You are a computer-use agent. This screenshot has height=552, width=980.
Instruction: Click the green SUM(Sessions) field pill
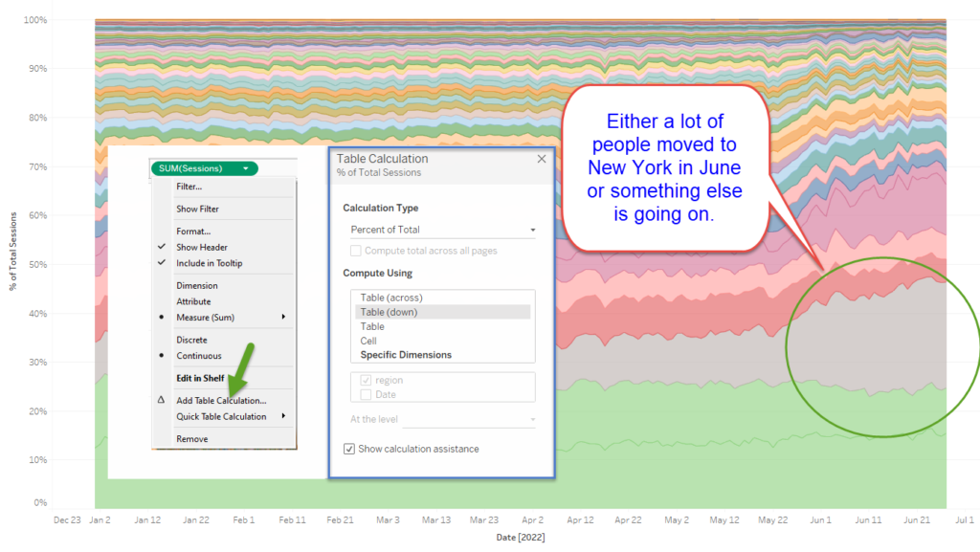[196, 166]
